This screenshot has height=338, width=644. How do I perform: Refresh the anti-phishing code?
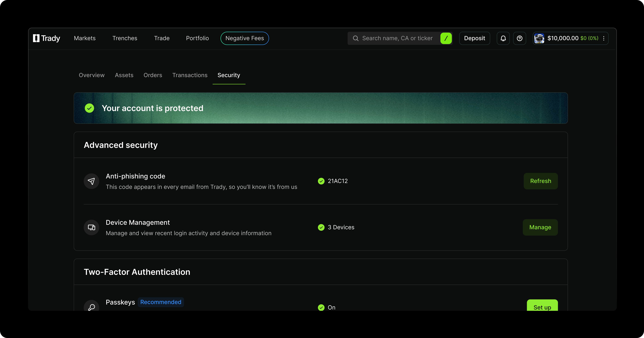tap(540, 181)
